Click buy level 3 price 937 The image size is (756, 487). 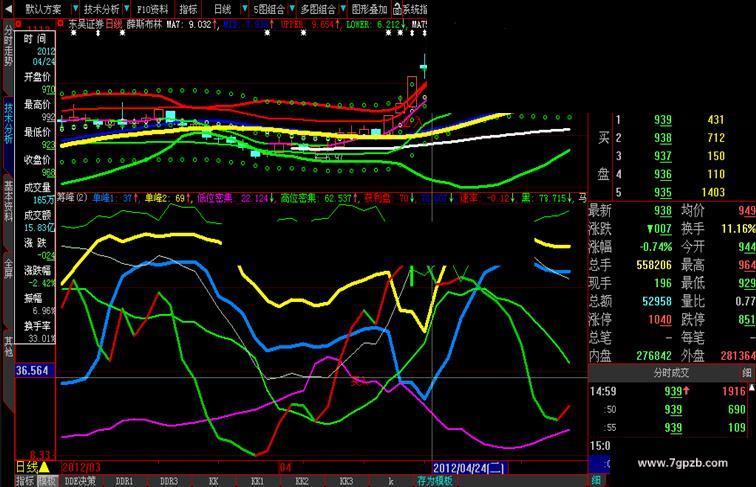pos(663,156)
